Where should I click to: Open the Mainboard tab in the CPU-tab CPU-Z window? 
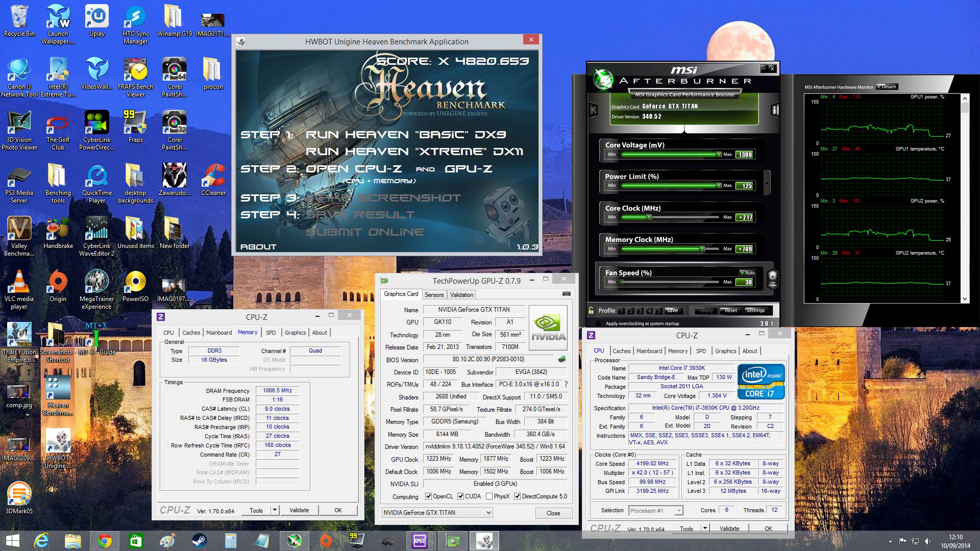(x=649, y=351)
